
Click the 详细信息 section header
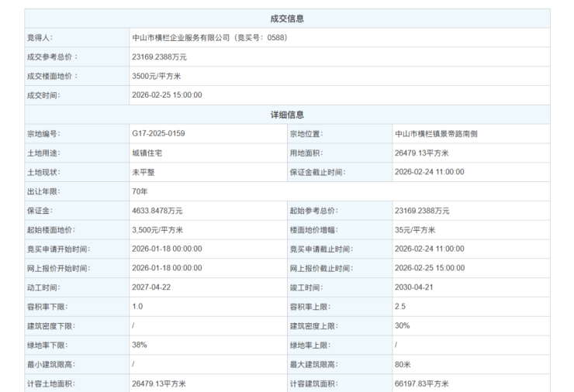286,115
